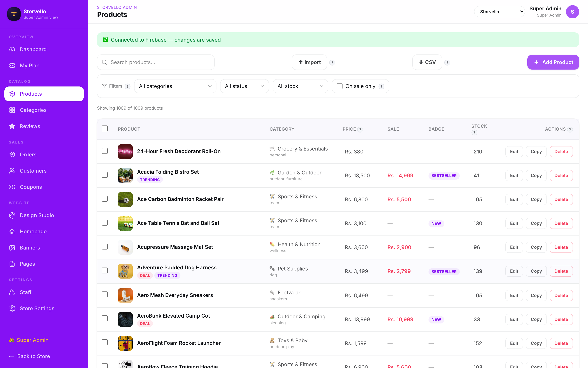Open the All categories dropdown
Viewport: 588px width, 368px height.
pos(175,86)
